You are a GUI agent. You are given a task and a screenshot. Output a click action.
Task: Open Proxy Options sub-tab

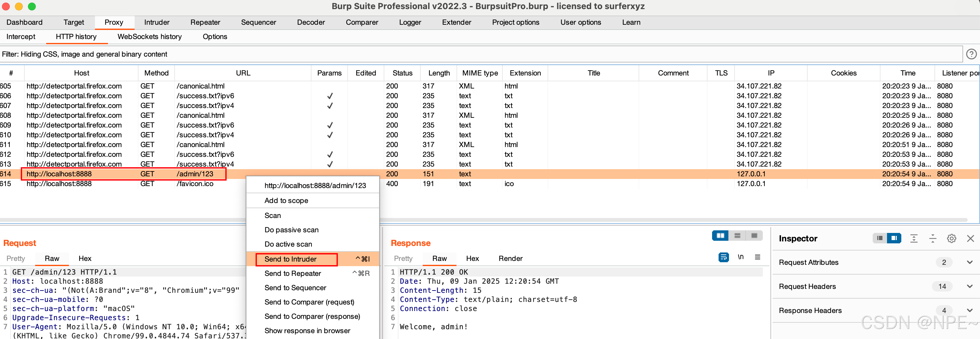pyautogui.click(x=215, y=37)
